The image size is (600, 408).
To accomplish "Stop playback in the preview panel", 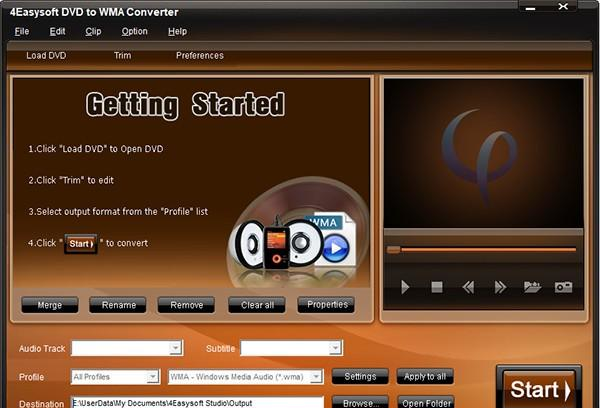I will tap(437, 287).
